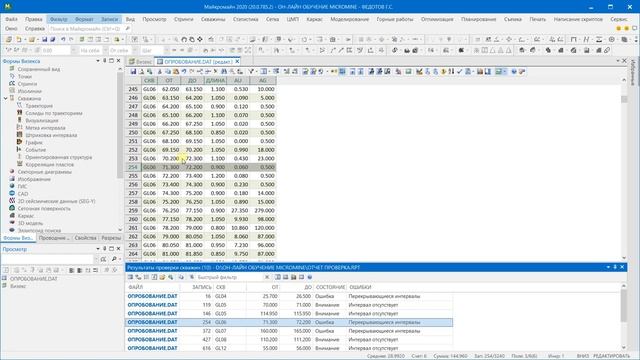Open the Шаг dropdown
Image resolution: width=640 pixels, height=360 pixels.
(166, 50)
